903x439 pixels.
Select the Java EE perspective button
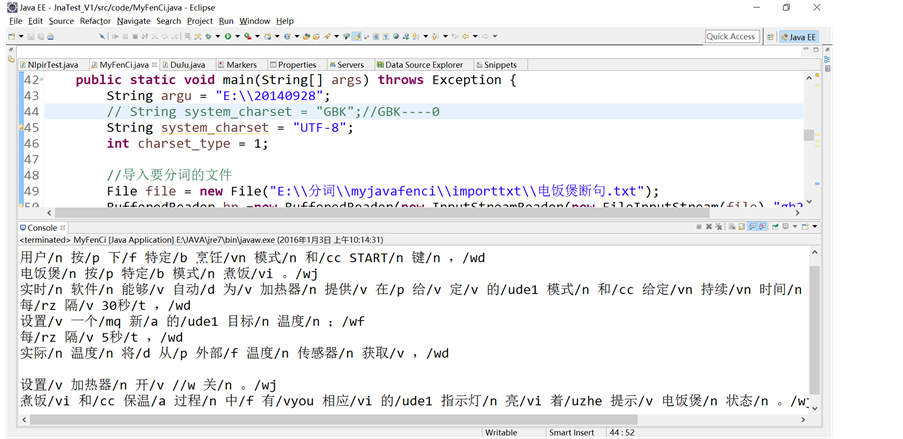[x=797, y=37]
